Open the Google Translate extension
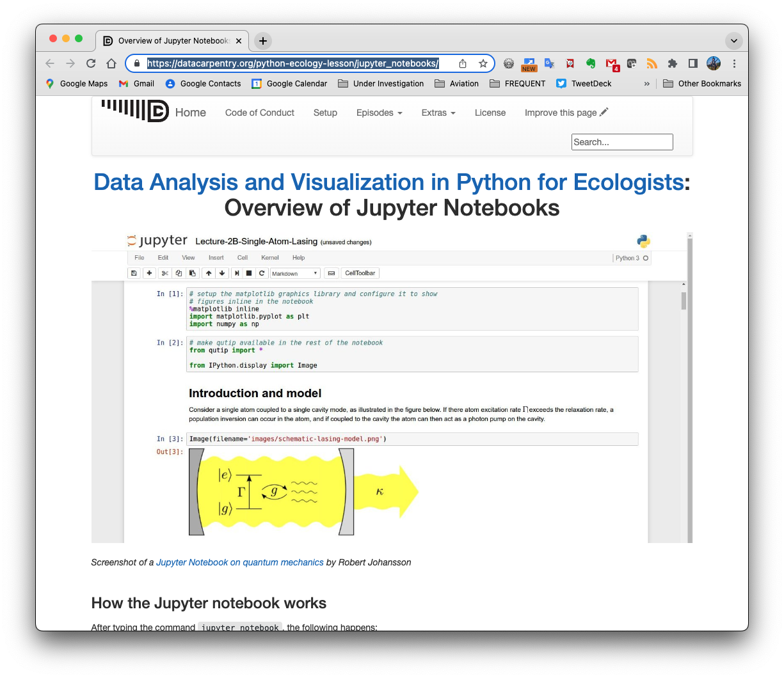 point(549,63)
